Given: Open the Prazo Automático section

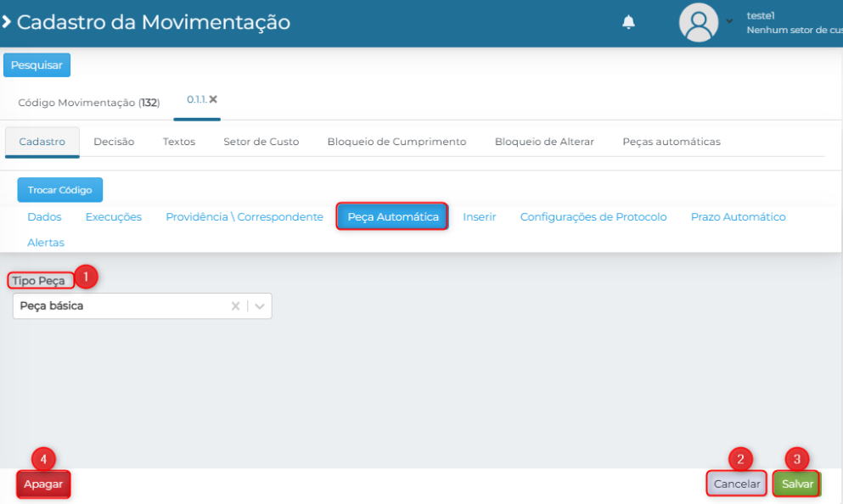Looking at the screenshot, I should pyautogui.click(x=738, y=217).
